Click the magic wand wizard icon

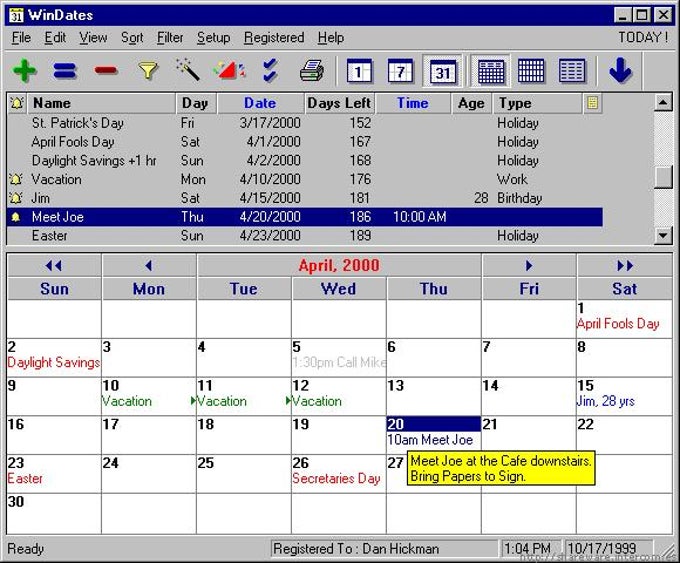click(188, 70)
